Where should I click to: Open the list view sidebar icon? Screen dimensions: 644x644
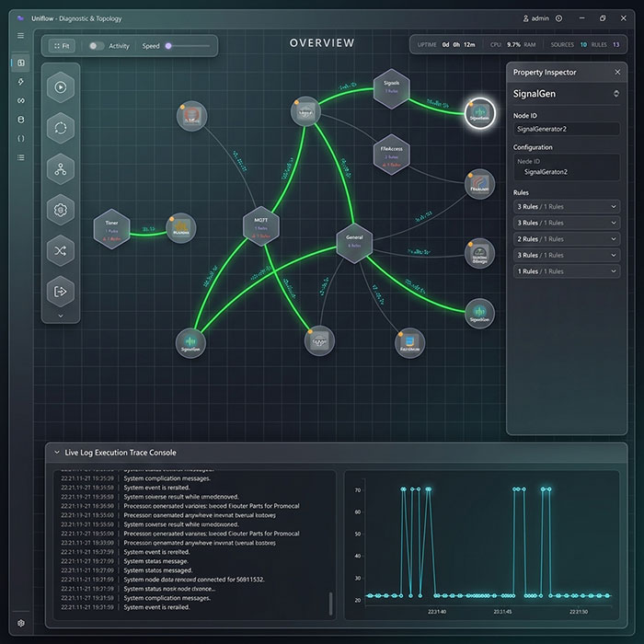click(x=21, y=157)
